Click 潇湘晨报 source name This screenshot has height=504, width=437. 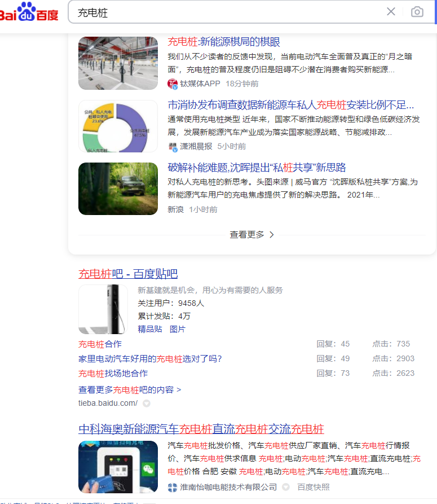tap(196, 147)
